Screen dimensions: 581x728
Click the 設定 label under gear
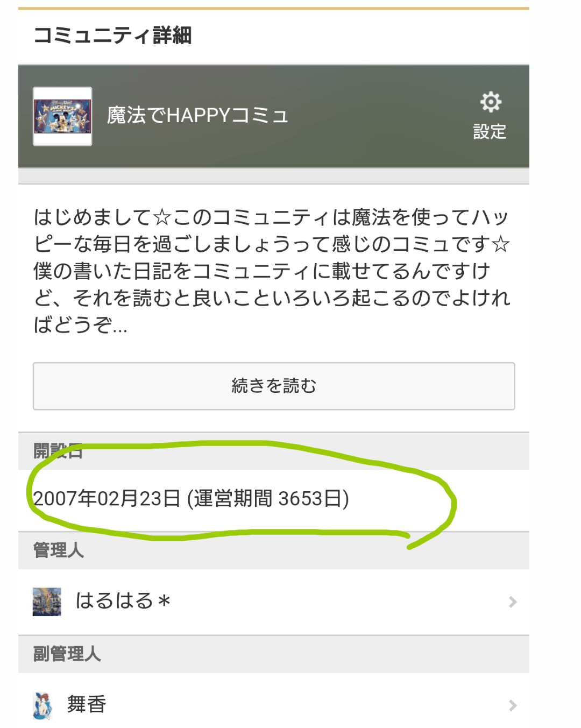pos(490,132)
